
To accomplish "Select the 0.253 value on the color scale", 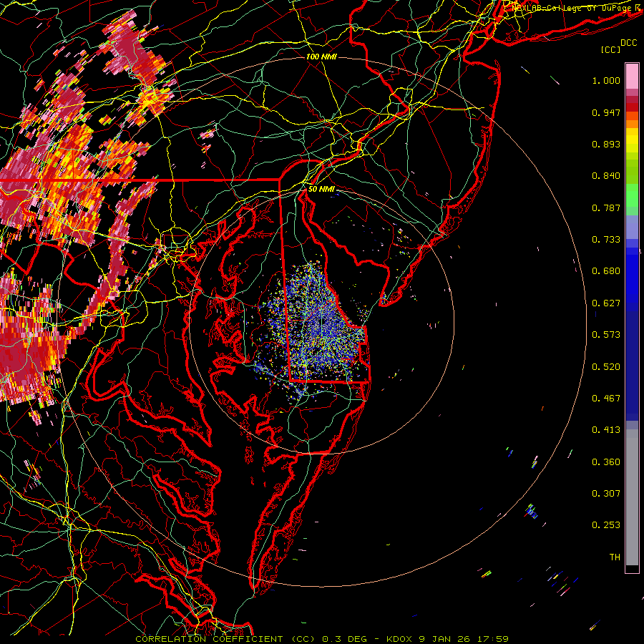I will click(x=606, y=525).
